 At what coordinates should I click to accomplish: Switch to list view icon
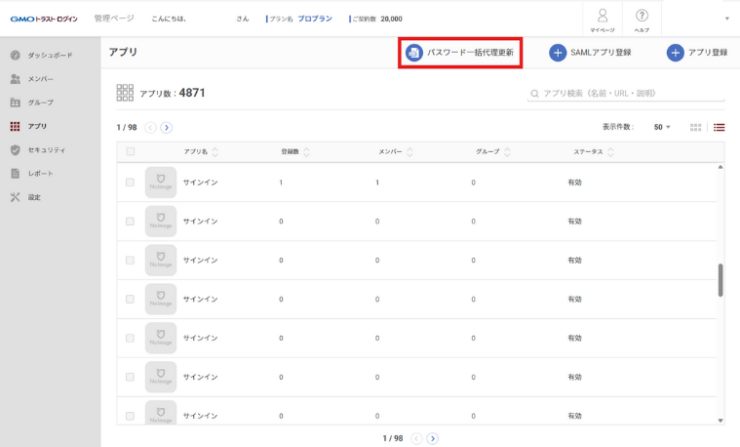(718, 128)
